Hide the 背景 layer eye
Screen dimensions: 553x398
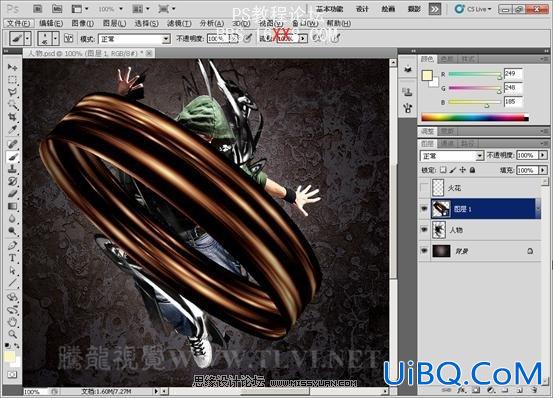(x=424, y=251)
